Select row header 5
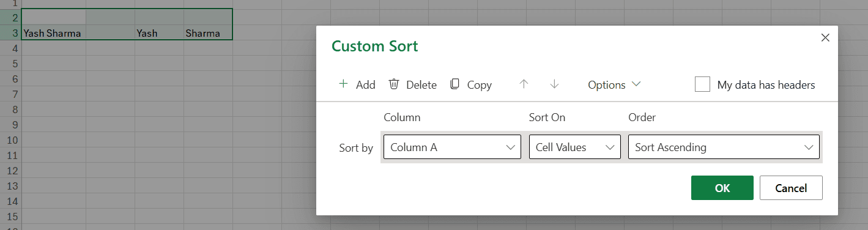Image resolution: width=868 pixels, height=230 pixels. (x=10, y=64)
